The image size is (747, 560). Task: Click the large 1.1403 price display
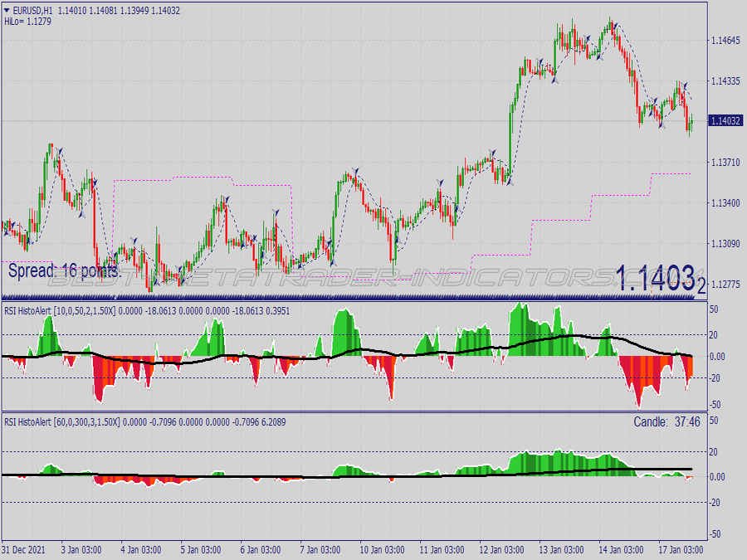tap(660, 279)
